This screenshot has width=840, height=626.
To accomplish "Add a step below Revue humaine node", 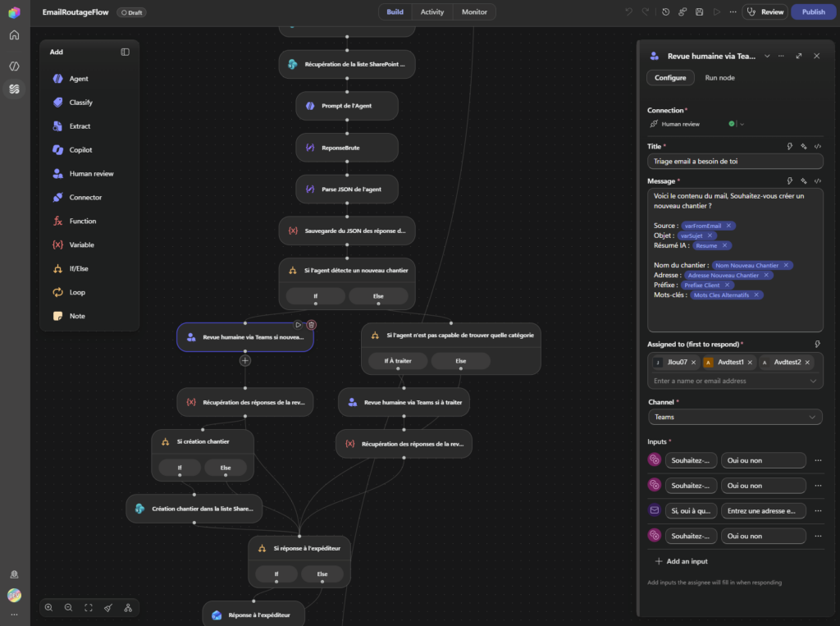I will [245, 361].
